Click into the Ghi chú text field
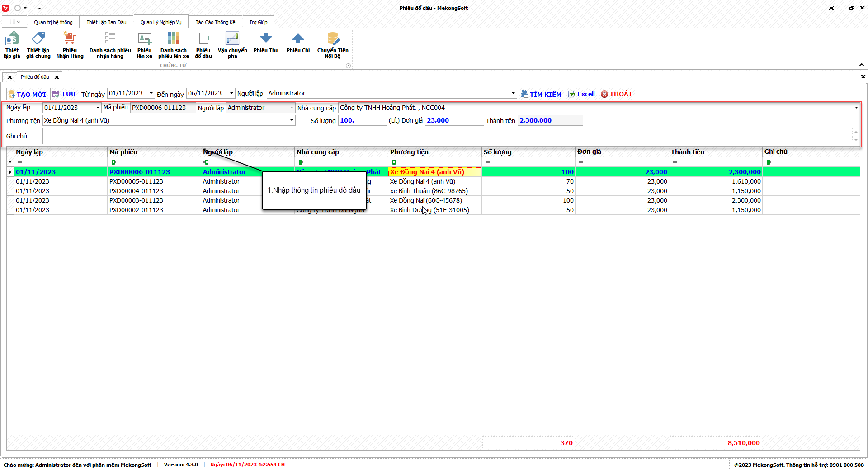868x470 pixels. coord(447,136)
